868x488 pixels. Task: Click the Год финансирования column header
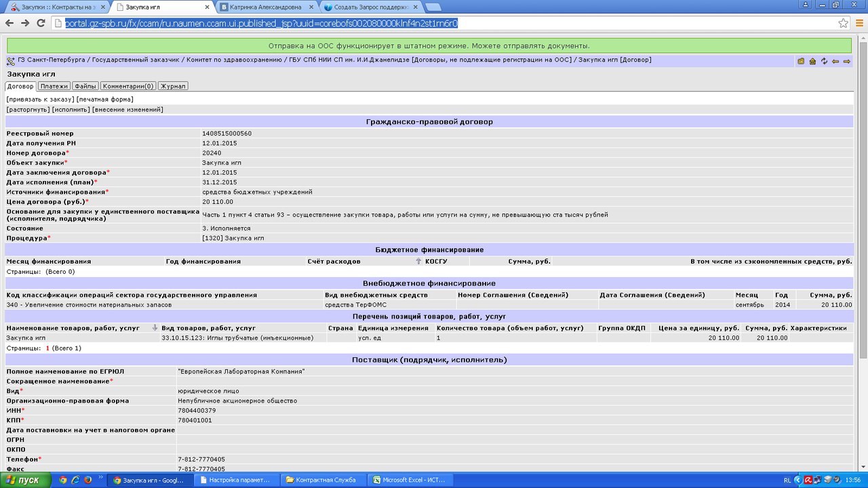pos(203,261)
